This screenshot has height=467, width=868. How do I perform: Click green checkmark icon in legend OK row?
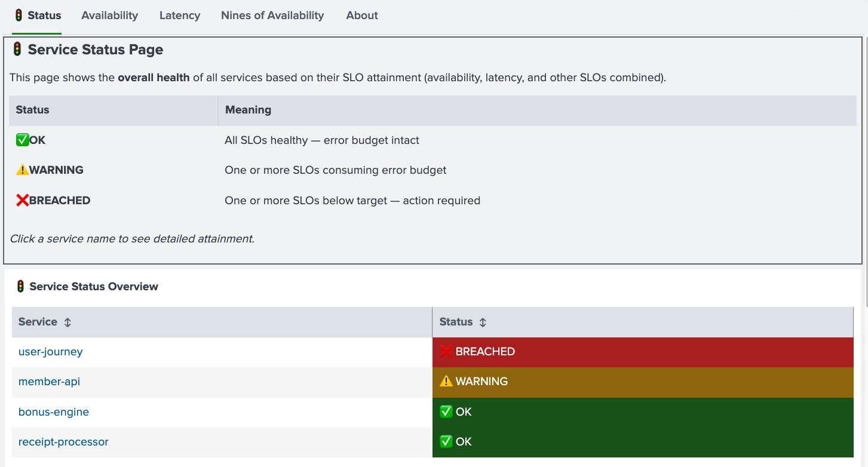click(22, 140)
